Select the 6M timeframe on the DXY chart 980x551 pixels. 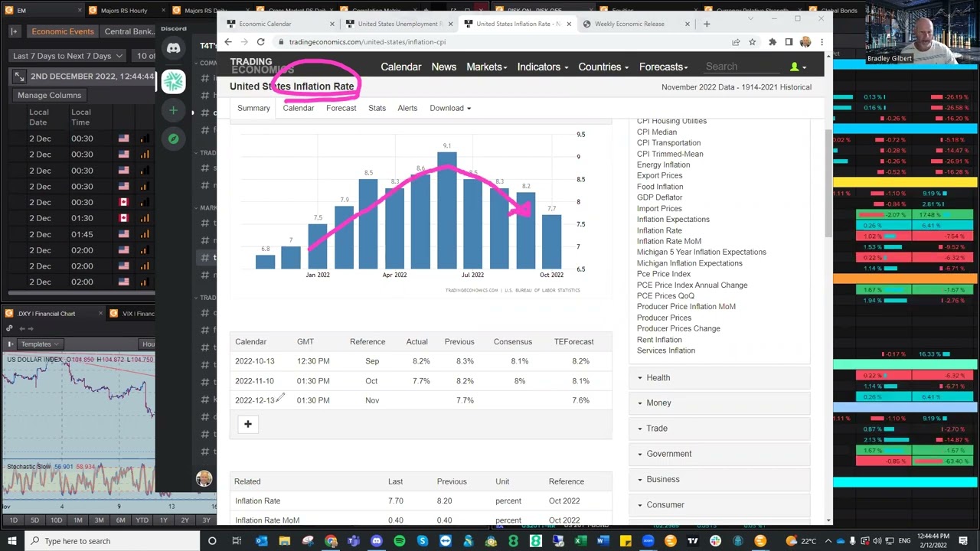[x=120, y=520]
